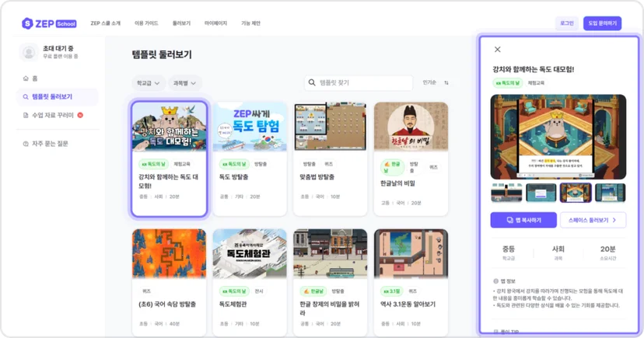
Task: Select 템플릿 둘러보기 in the sidebar
Action: [x=58, y=97]
